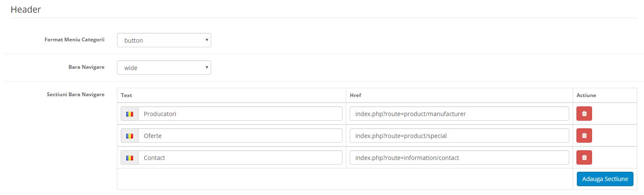Edit the product/manufacturer href field

click(x=459, y=114)
